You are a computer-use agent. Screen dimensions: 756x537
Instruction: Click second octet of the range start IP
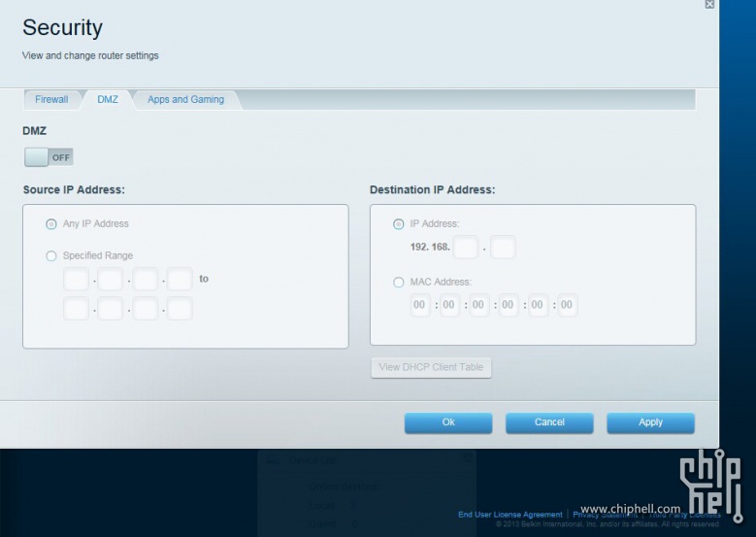pyautogui.click(x=111, y=279)
